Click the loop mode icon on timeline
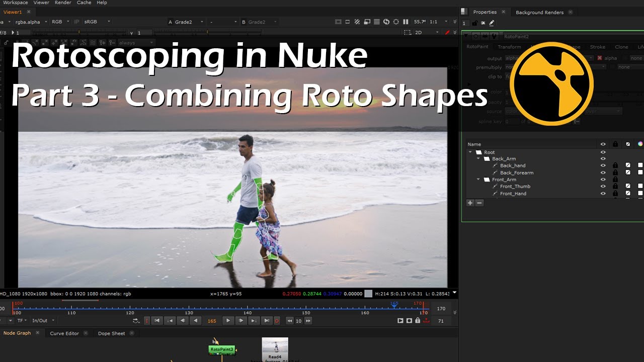Screen dimensions: 644x362 pyautogui.click(x=136, y=320)
